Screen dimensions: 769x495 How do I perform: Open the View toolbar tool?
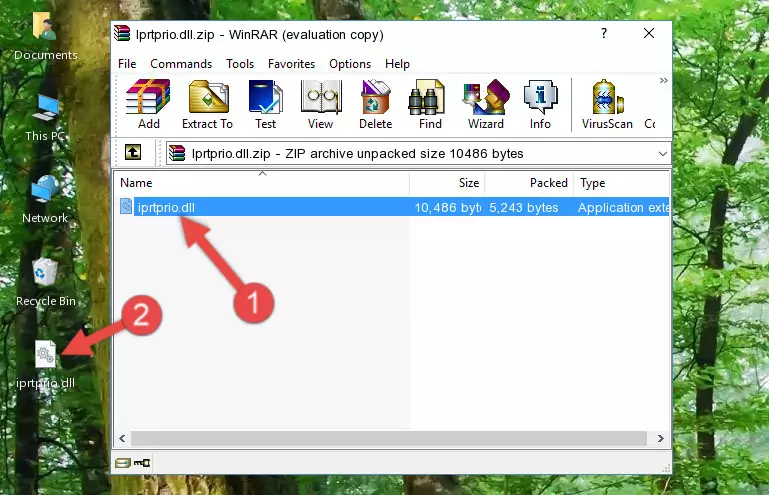pyautogui.click(x=321, y=104)
